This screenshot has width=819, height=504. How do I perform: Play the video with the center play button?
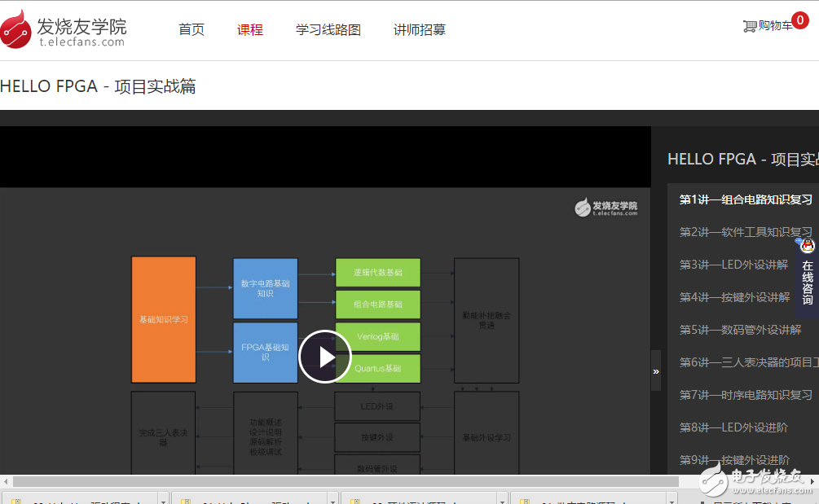(324, 357)
